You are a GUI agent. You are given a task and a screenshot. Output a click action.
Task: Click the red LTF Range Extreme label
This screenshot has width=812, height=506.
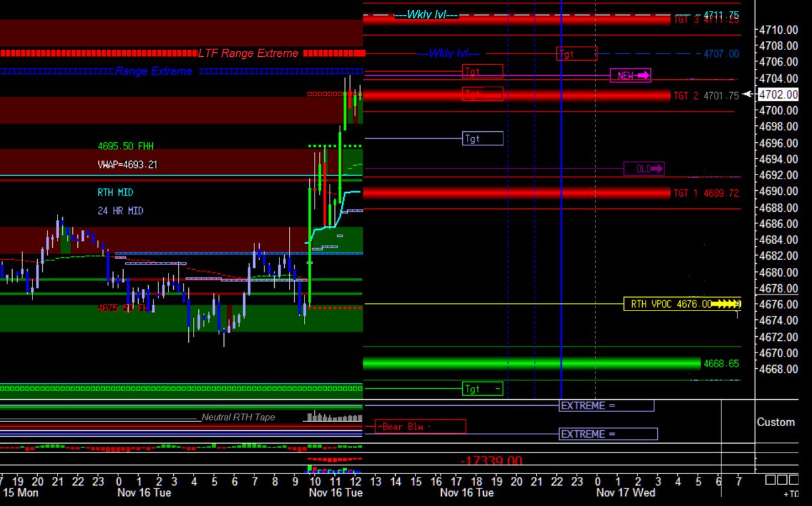point(248,53)
